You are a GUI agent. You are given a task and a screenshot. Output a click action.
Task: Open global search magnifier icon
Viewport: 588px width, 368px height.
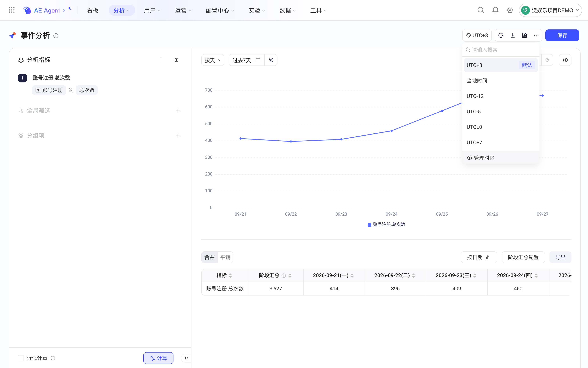coord(481,10)
